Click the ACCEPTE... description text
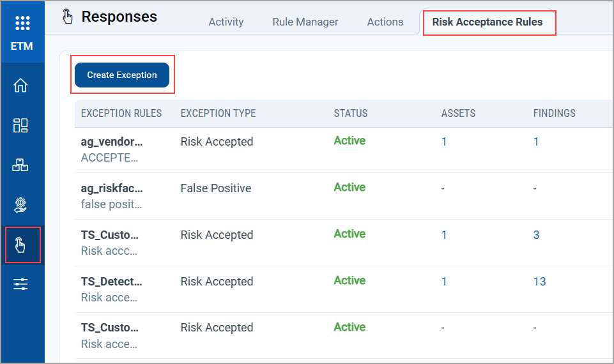Viewport: 614px width, 364px height. 109,158
